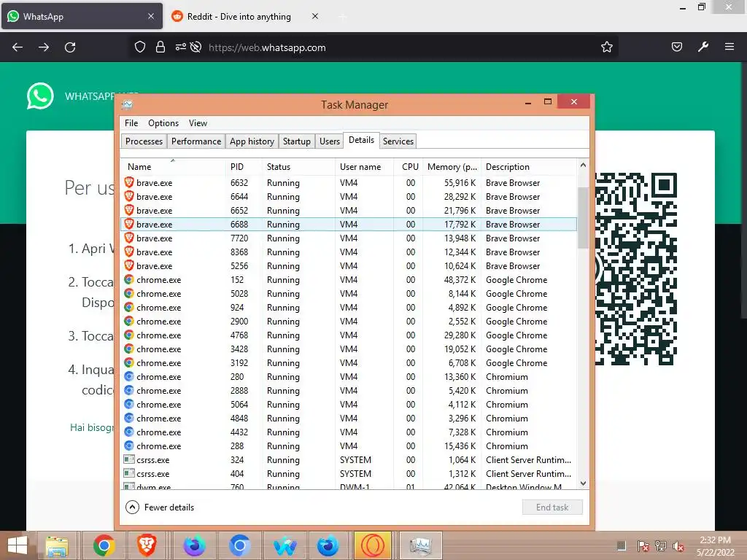Viewport: 747px width, 560px height.
Task: Switch to the Processes tab
Action: [x=144, y=141]
